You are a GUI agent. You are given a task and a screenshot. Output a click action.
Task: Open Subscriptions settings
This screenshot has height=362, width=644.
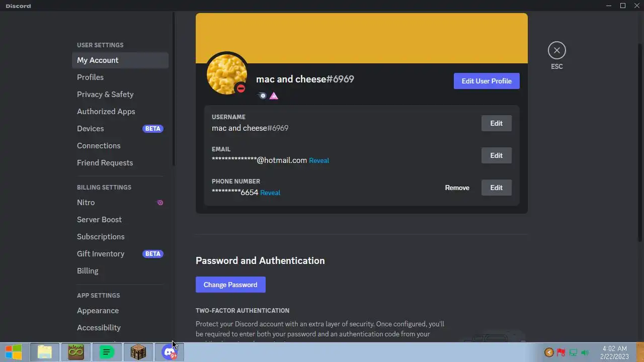click(120, 236)
